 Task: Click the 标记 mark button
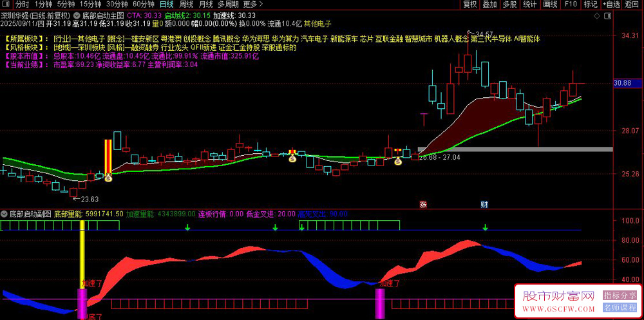[x=590, y=5]
